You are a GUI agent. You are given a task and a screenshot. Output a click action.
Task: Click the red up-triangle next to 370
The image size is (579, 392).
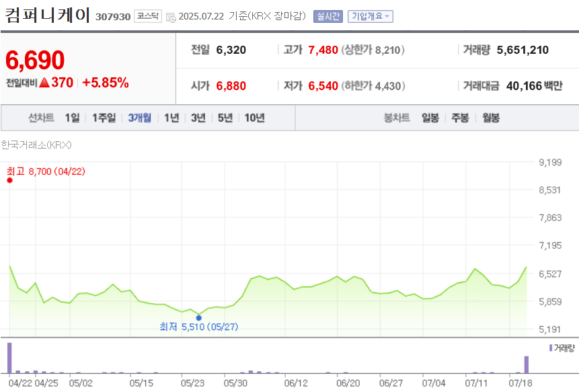[x=44, y=82]
